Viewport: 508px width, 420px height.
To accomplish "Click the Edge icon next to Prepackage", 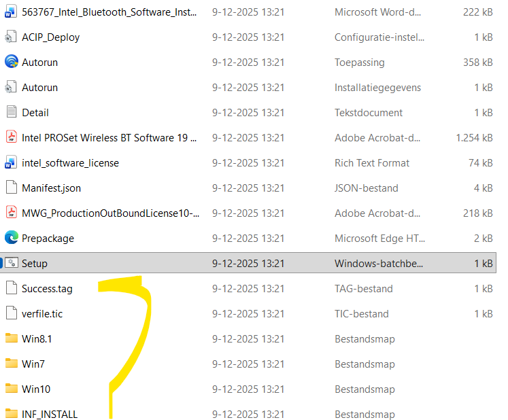I will [x=11, y=239].
